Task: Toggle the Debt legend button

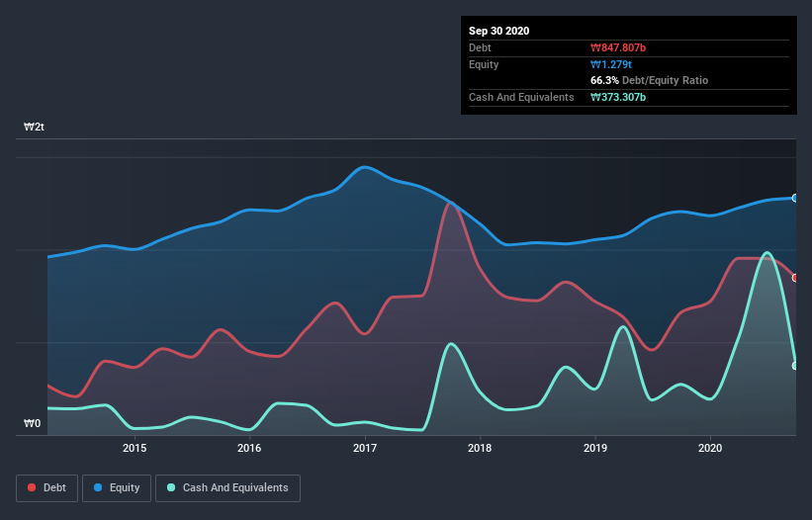Action: coord(47,488)
